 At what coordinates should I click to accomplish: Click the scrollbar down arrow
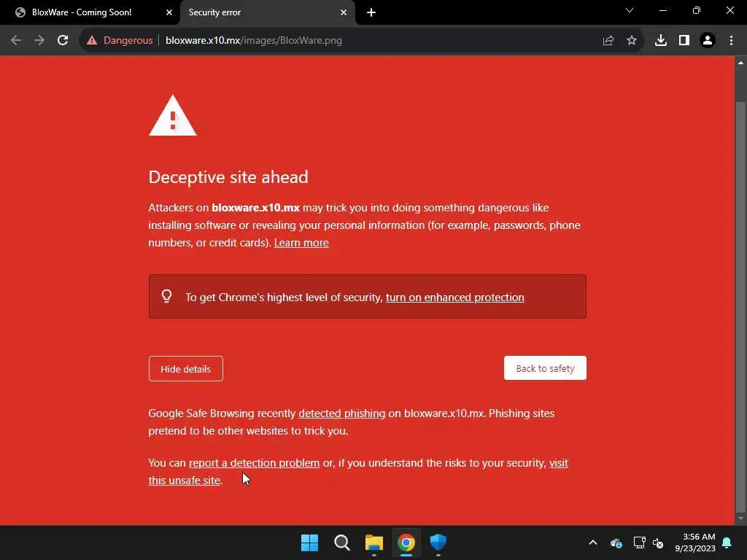740,518
